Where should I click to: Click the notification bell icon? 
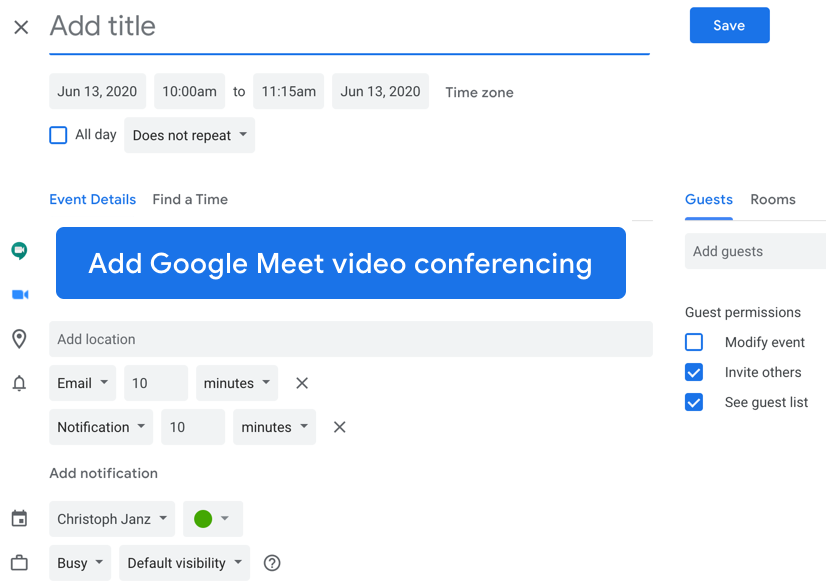(19, 383)
